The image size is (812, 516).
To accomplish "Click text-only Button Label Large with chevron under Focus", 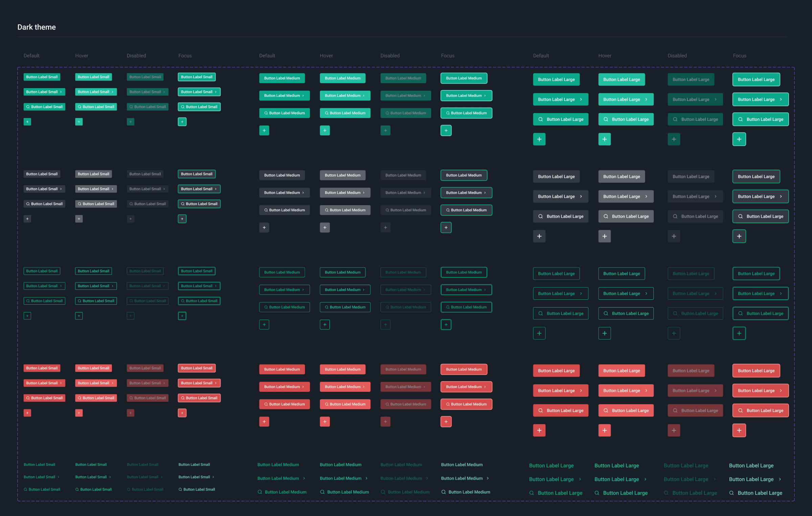I will click(755, 479).
